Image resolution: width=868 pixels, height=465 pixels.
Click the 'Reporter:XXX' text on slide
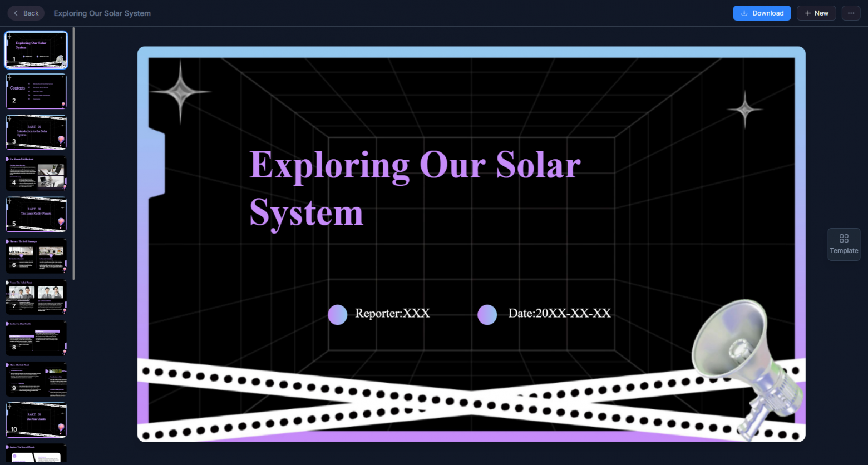(392, 313)
